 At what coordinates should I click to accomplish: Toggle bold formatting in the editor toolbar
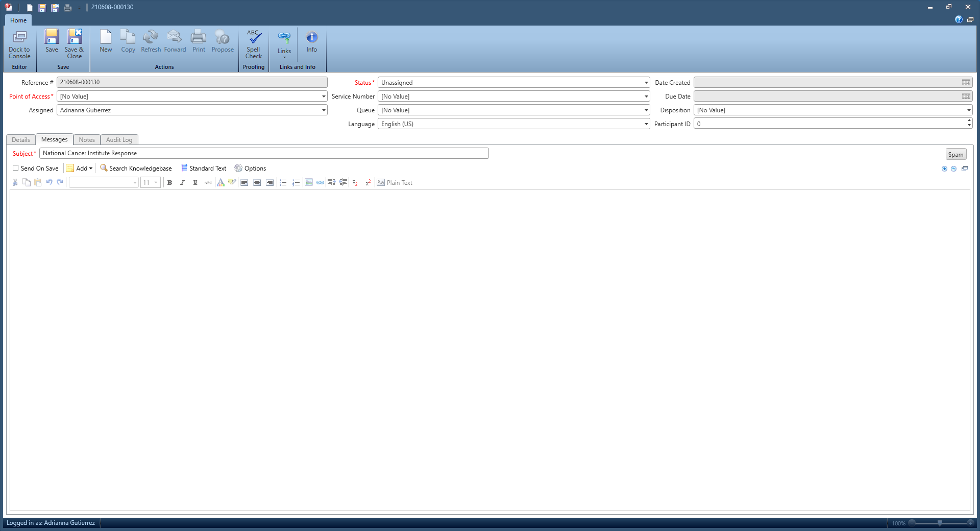[x=170, y=183]
